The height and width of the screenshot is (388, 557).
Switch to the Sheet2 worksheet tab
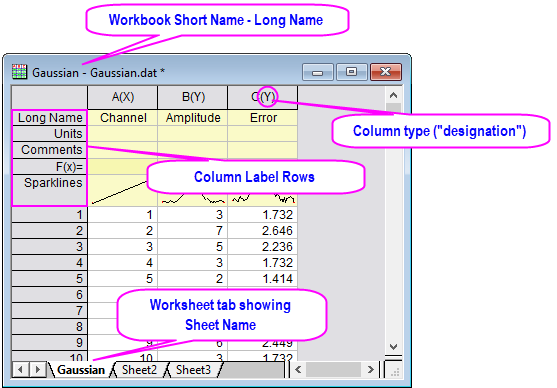click(x=139, y=370)
